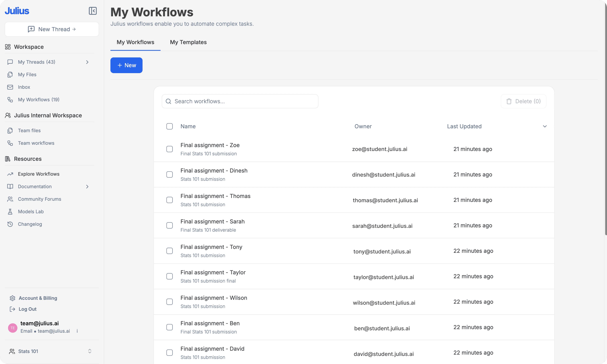Viewport: 607px width, 364px height.
Task: Open Community Forums via the people icon
Action: coord(10,199)
